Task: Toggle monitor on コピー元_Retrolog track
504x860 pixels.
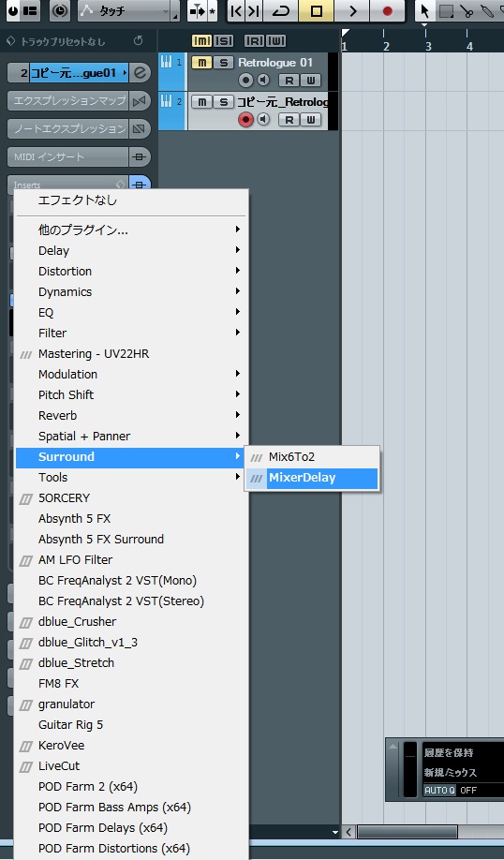Action: point(263,120)
